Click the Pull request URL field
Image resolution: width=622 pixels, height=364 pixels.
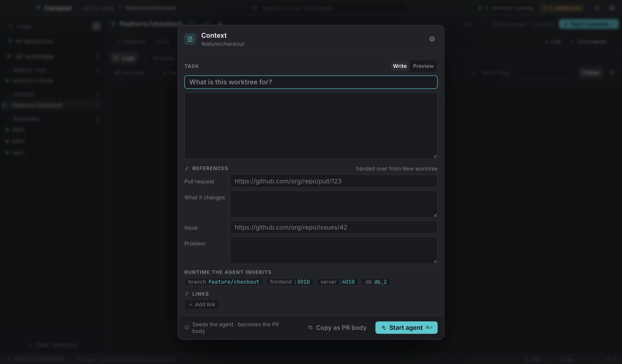333,181
